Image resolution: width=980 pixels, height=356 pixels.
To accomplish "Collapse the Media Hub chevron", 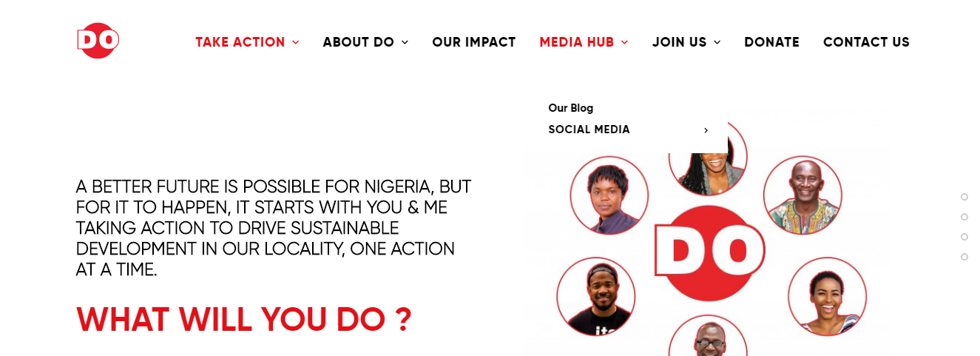I will click(x=625, y=42).
